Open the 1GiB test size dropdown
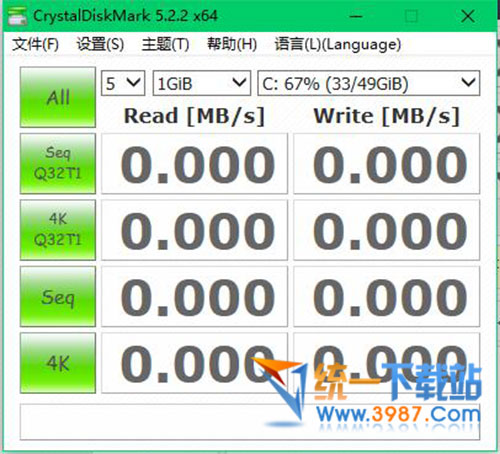Image resolution: width=500 pixels, height=454 pixels. tap(202, 83)
